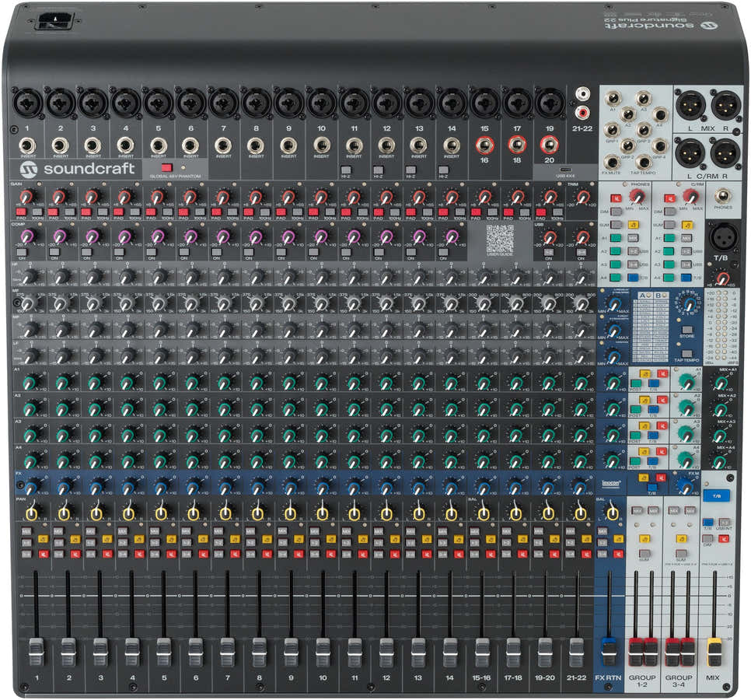Click the STORE button in the effects section

point(686,330)
